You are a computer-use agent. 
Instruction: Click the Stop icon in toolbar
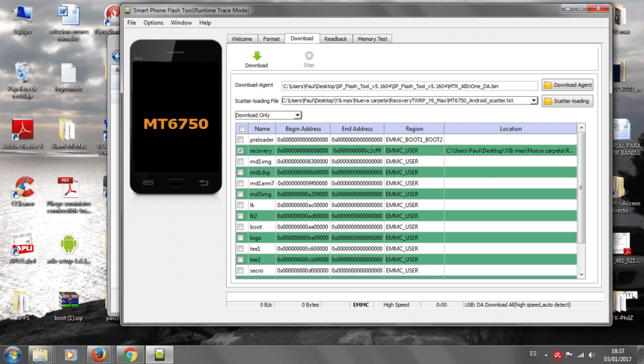[x=309, y=55]
